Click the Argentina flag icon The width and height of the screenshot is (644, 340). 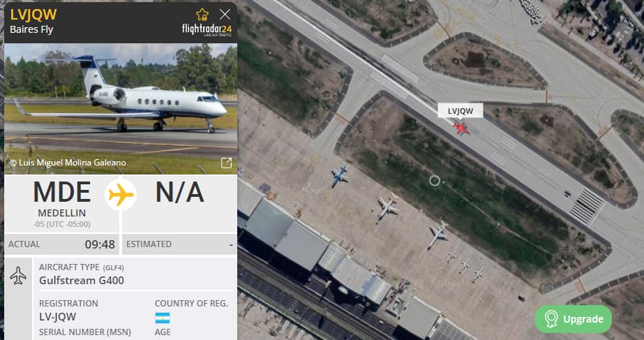(x=163, y=318)
